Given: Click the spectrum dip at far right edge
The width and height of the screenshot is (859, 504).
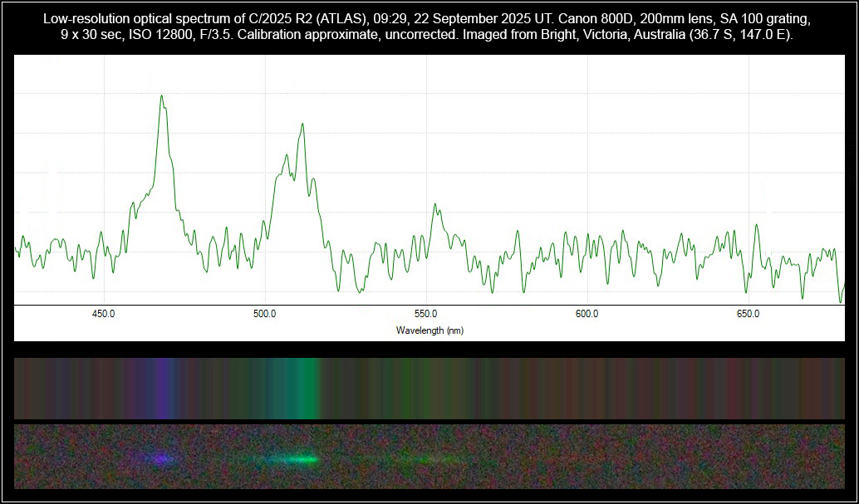Looking at the screenshot, I should tap(840, 301).
